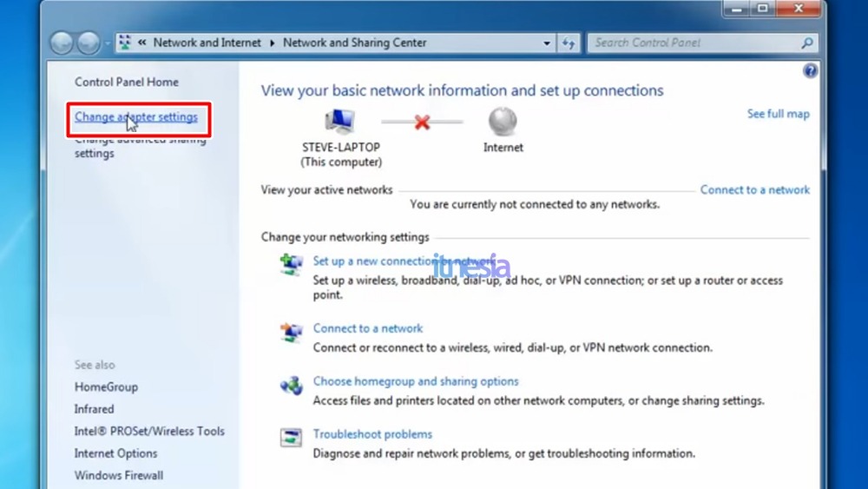Screen dimensions: 868x489
Task: Open Windows Firewall from See also list
Action: point(119,475)
